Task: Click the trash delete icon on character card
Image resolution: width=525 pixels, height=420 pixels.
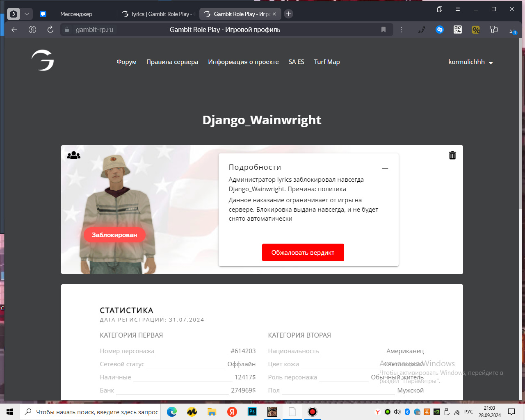Action: click(x=452, y=155)
